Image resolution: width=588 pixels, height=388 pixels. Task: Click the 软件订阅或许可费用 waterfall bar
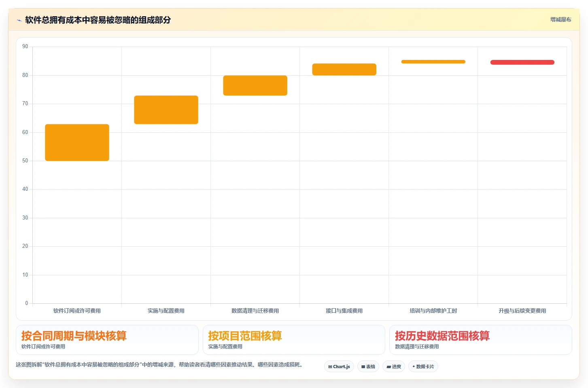[x=77, y=143]
